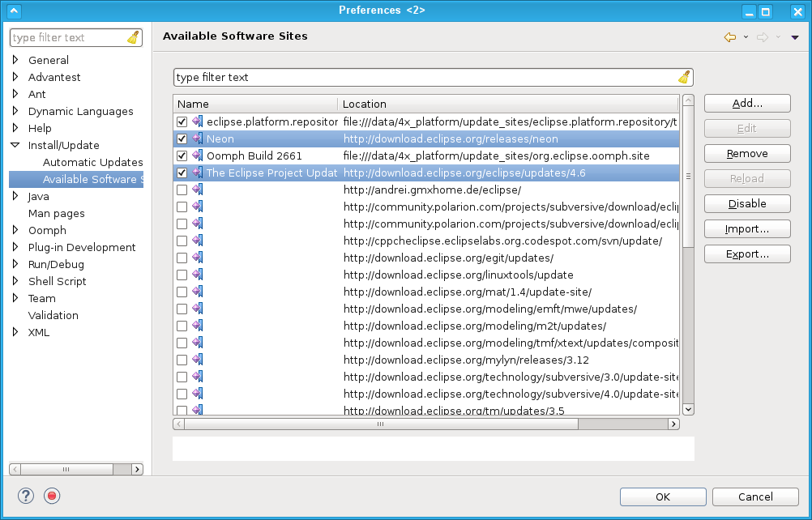Click the site icon for The Eclipse Project Updates row
Viewport: 812px width, 520px height.
(197, 173)
